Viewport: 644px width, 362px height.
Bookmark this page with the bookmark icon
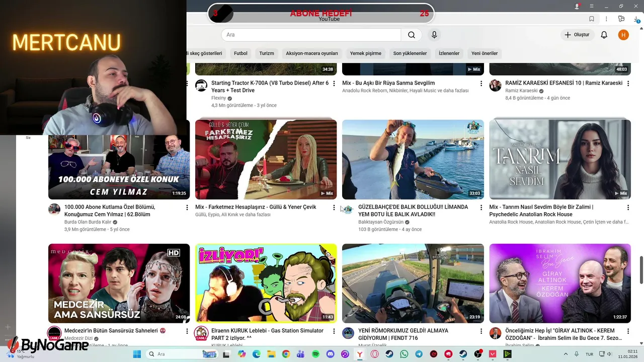click(x=592, y=19)
